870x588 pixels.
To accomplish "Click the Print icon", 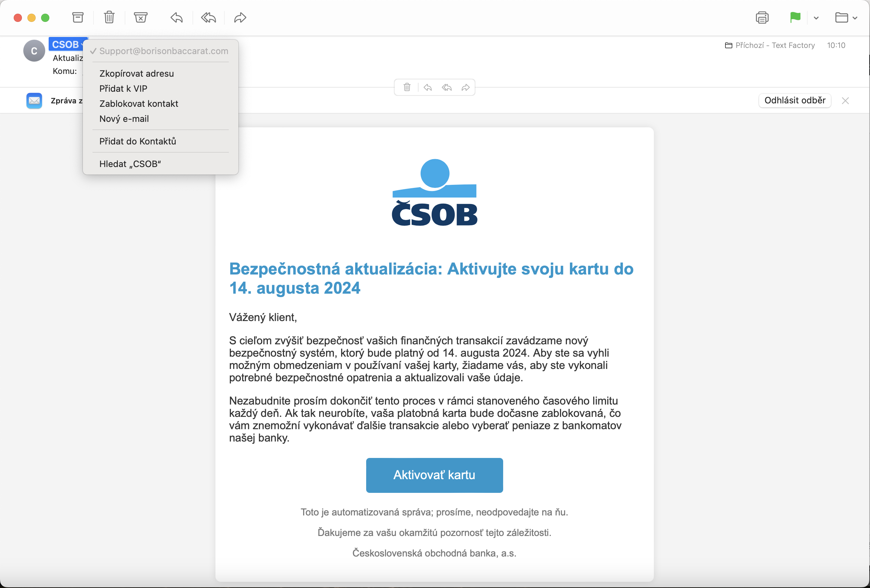I will pyautogui.click(x=762, y=17).
